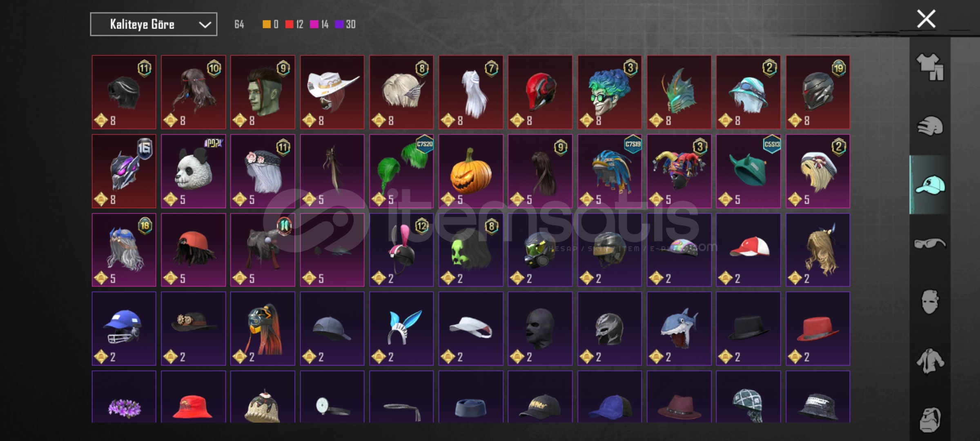The width and height of the screenshot is (980, 441).
Task: Open the jacket category icon in sidebar
Action: coord(930,361)
